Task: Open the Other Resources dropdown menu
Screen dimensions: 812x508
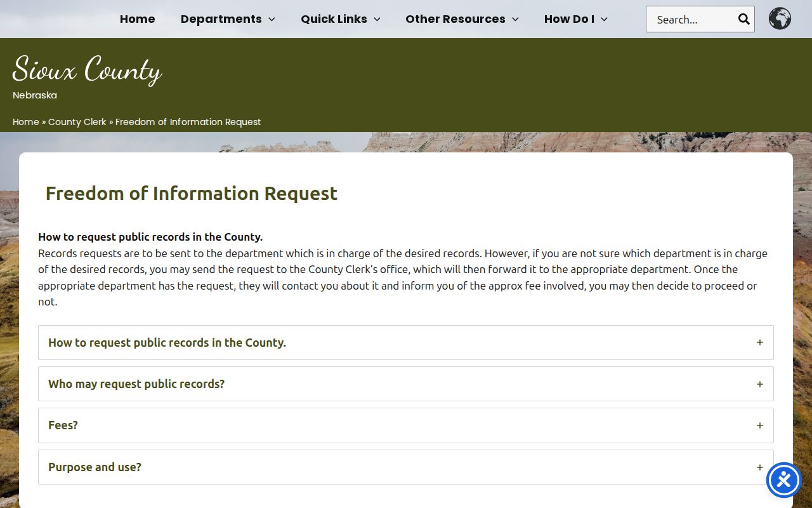Action: click(x=462, y=19)
